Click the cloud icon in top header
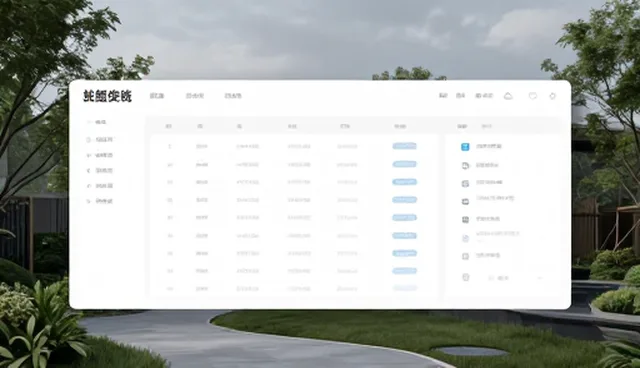This screenshot has width=640, height=368. (x=508, y=96)
